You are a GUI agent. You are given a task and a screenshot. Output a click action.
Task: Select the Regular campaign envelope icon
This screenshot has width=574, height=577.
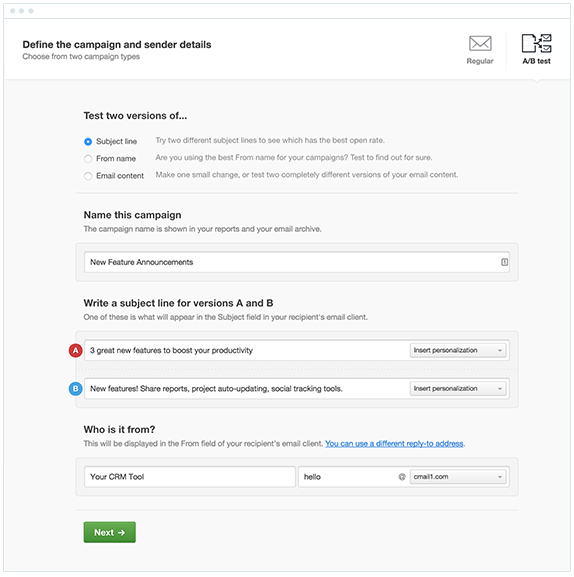pyautogui.click(x=480, y=43)
